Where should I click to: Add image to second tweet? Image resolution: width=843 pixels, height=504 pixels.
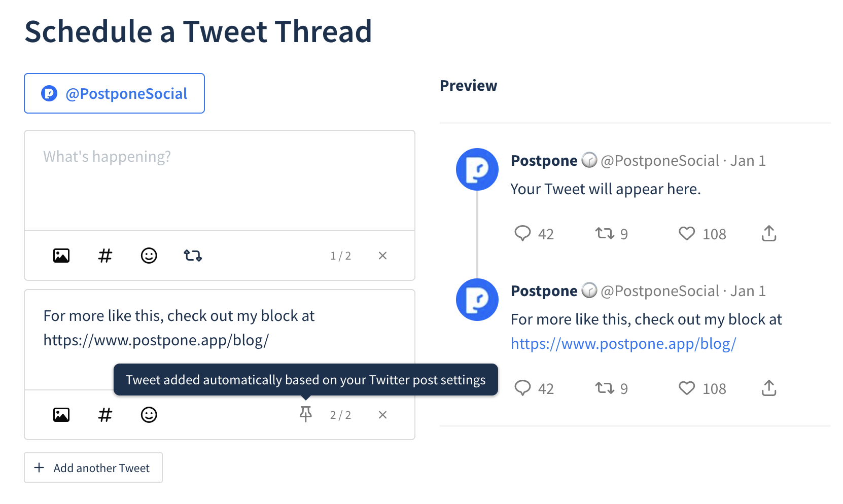point(61,415)
